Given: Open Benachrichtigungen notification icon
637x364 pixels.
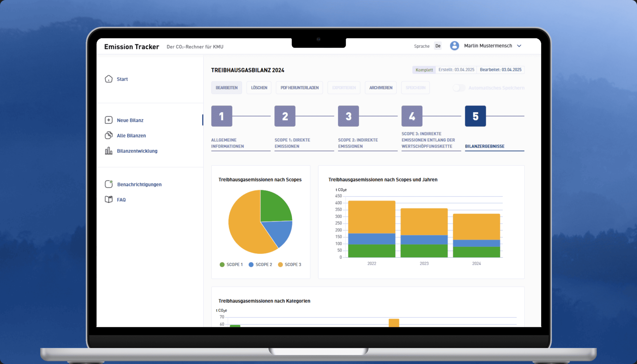Looking at the screenshot, I should tap(108, 184).
